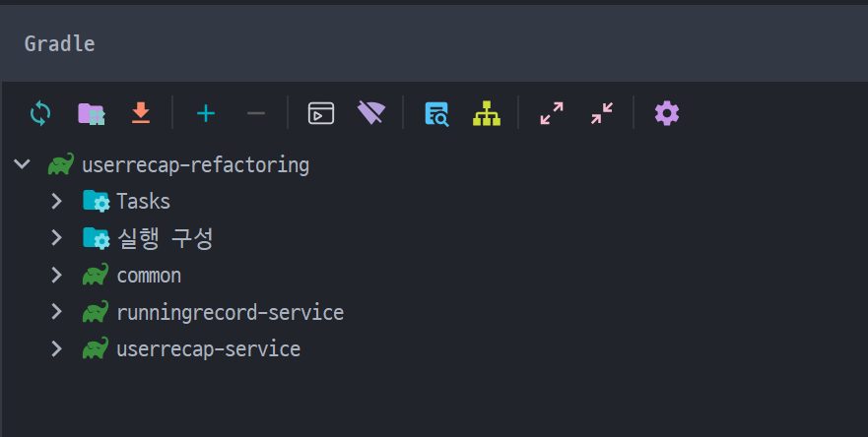Click the Link Gradle Project folder icon
868x437 pixels.
(x=91, y=113)
